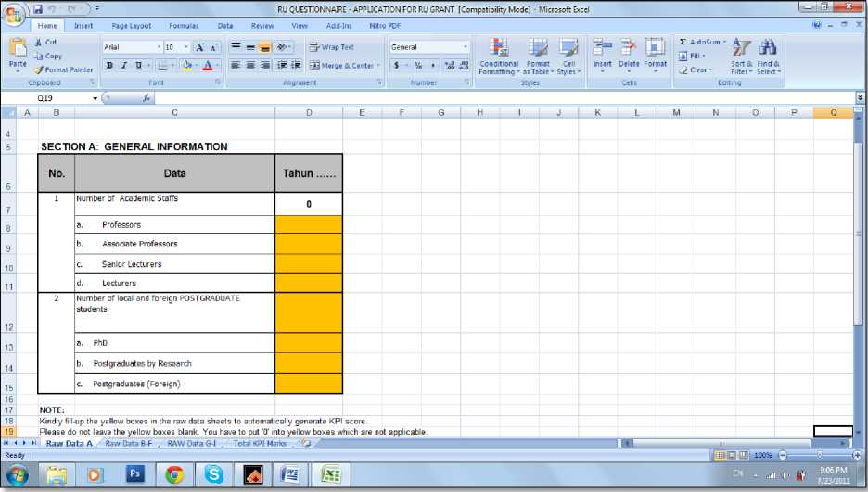868x492 pixels.
Task: Select the yellow Professors cell in column D
Action: [x=309, y=225]
